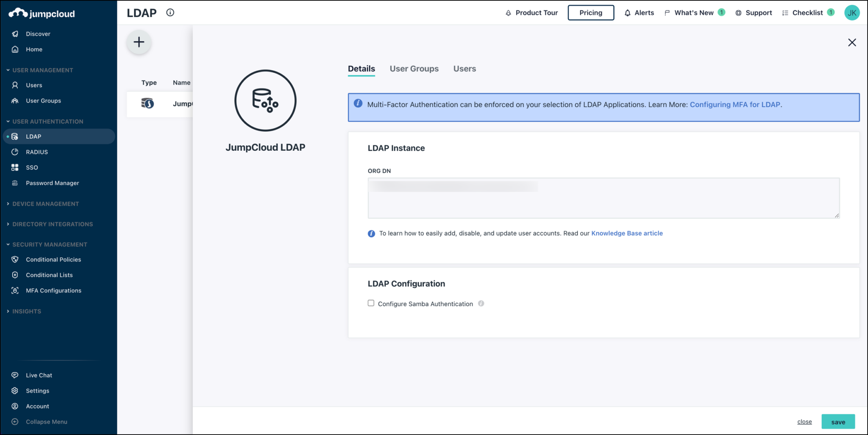This screenshot has width=868, height=435.
Task: Click the save button
Action: click(838, 421)
